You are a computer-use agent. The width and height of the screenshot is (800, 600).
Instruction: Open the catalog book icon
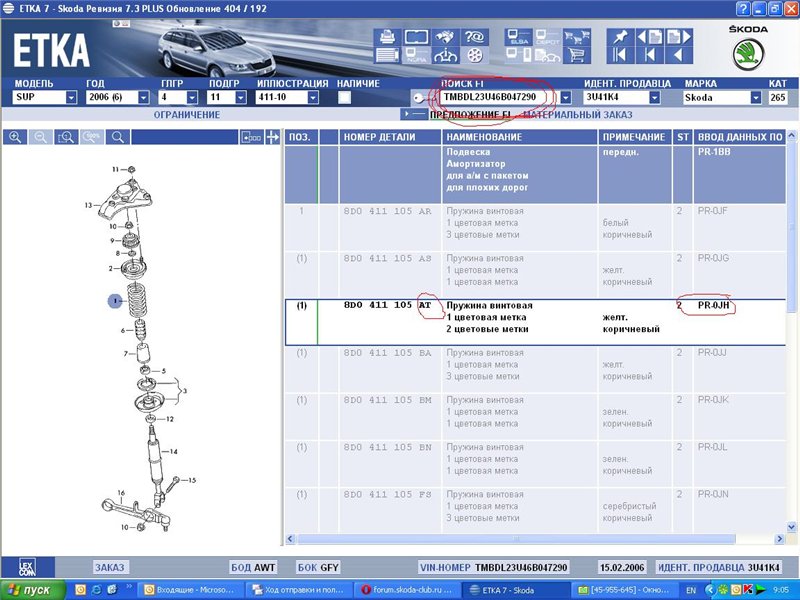point(416,37)
